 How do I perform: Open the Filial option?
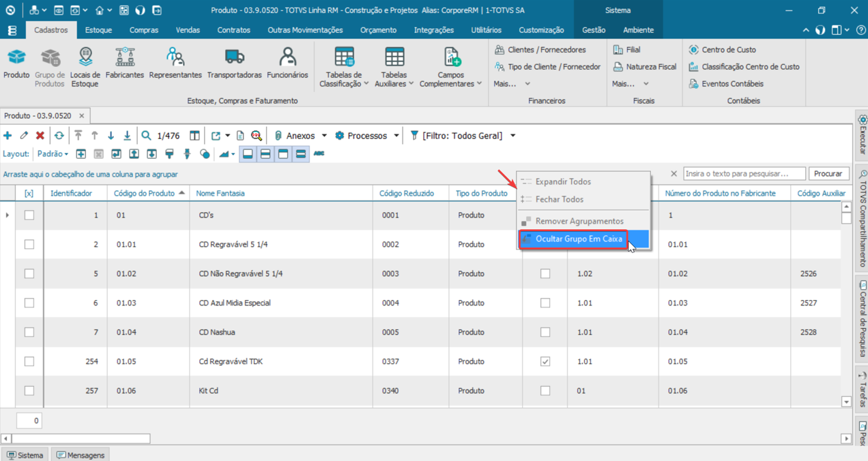626,50
